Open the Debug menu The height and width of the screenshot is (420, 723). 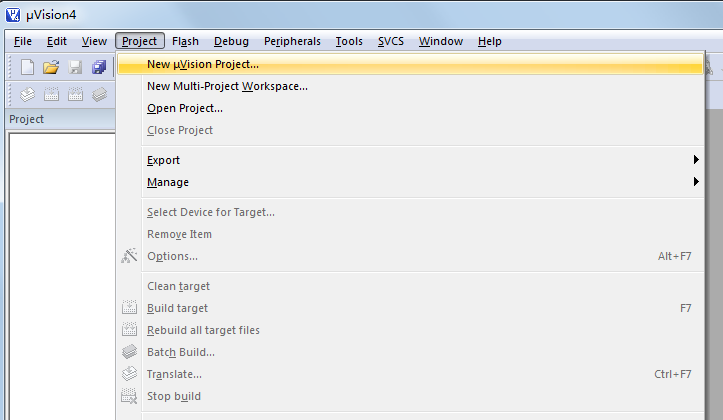231,41
